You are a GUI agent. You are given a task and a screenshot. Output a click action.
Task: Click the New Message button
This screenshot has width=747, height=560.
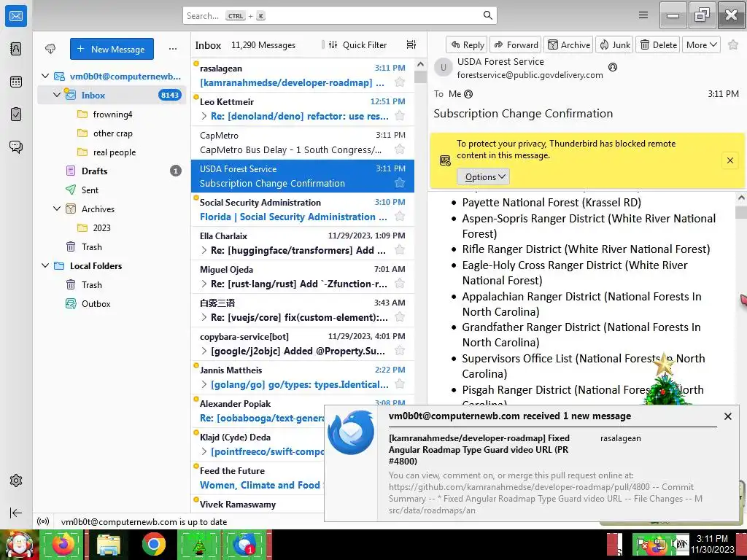coord(112,49)
